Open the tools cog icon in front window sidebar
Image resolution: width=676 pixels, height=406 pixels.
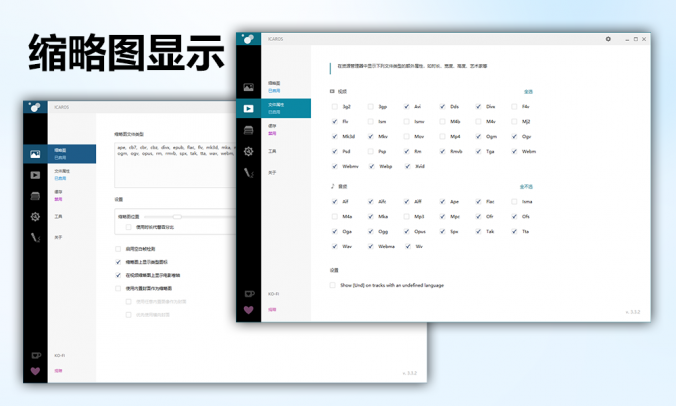248,151
